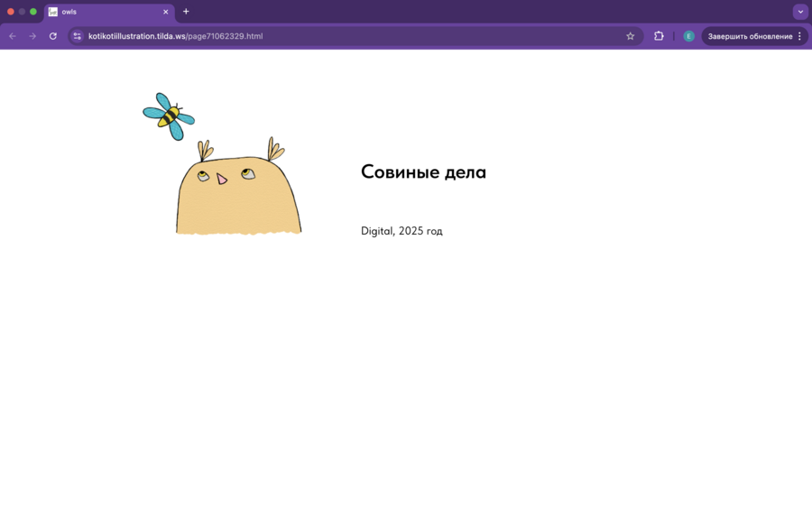Reload the page with the refresh icon
The image size is (812, 508).
53,36
